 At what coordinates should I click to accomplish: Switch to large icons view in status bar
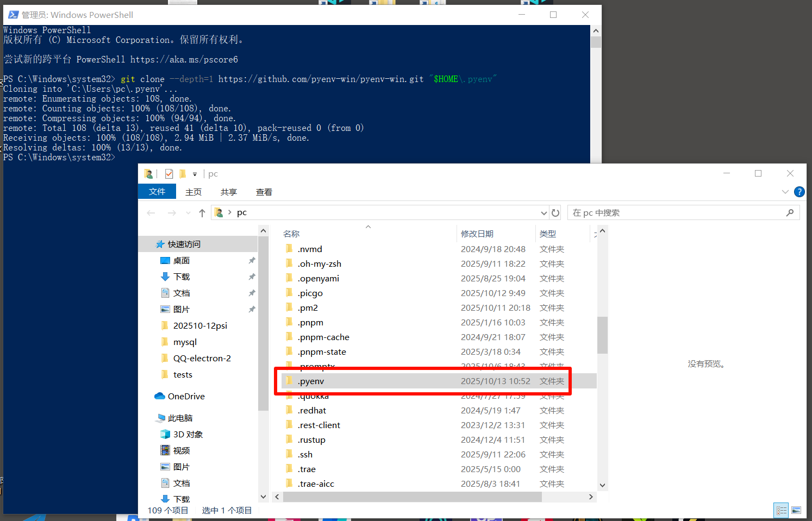(x=796, y=510)
